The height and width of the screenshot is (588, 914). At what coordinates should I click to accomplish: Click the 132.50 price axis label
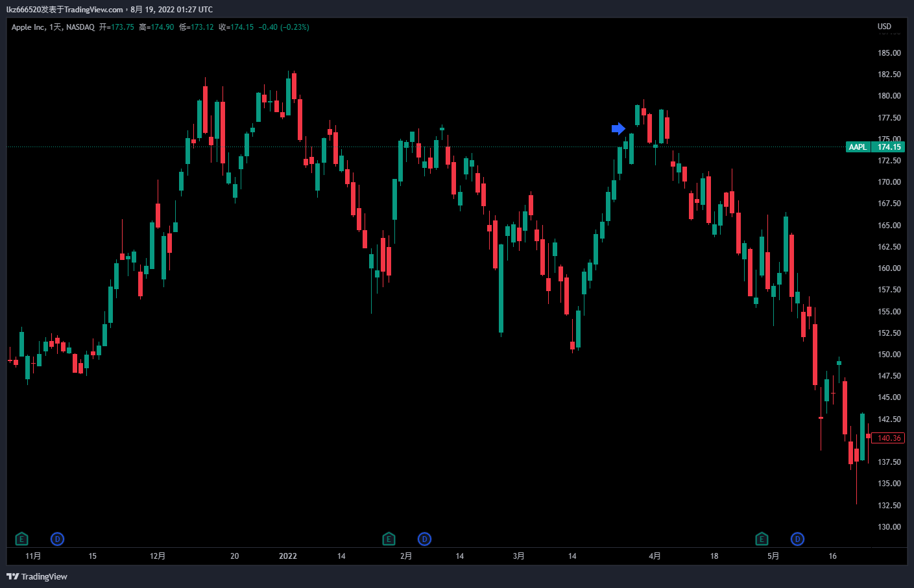889,506
